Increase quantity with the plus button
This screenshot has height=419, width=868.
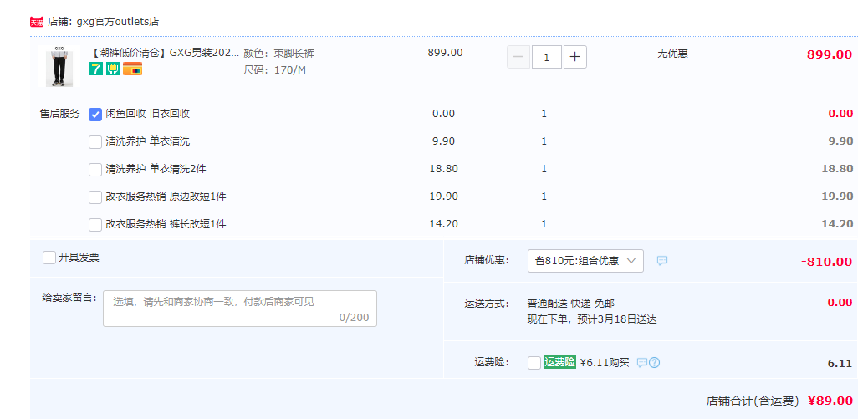(575, 57)
